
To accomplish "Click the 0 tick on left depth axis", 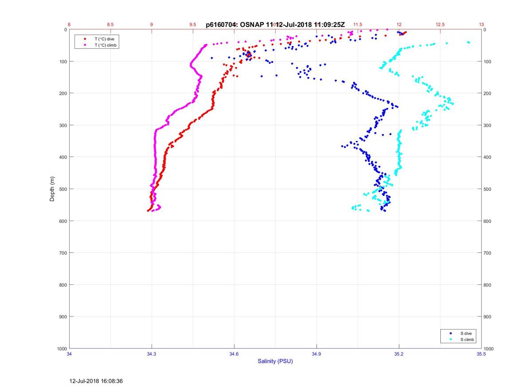I will (x=66, y=30).
